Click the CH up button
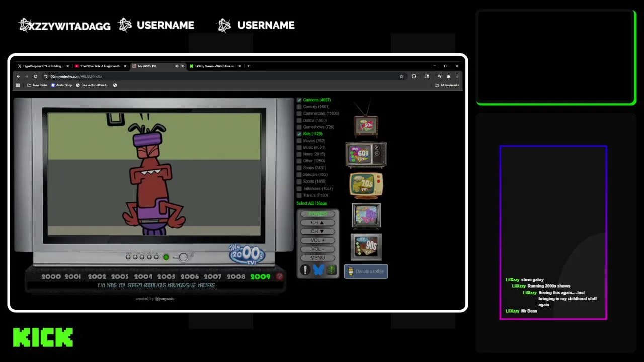 pyautogui.click(x=317, y=223)
